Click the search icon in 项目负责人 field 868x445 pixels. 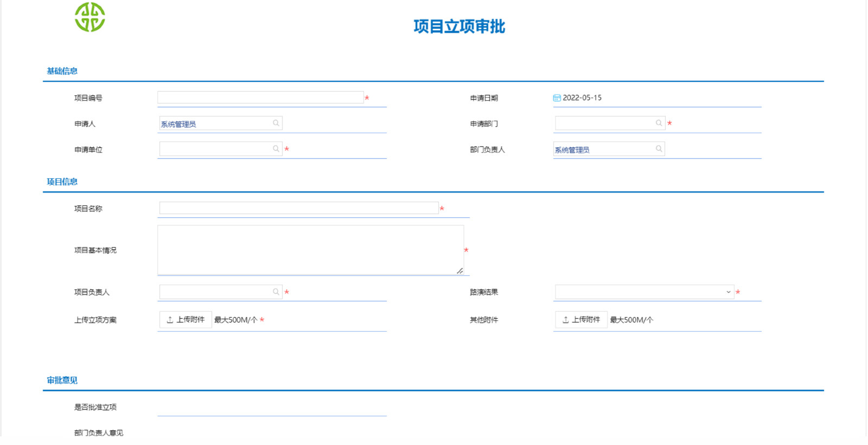coord(276,292)
